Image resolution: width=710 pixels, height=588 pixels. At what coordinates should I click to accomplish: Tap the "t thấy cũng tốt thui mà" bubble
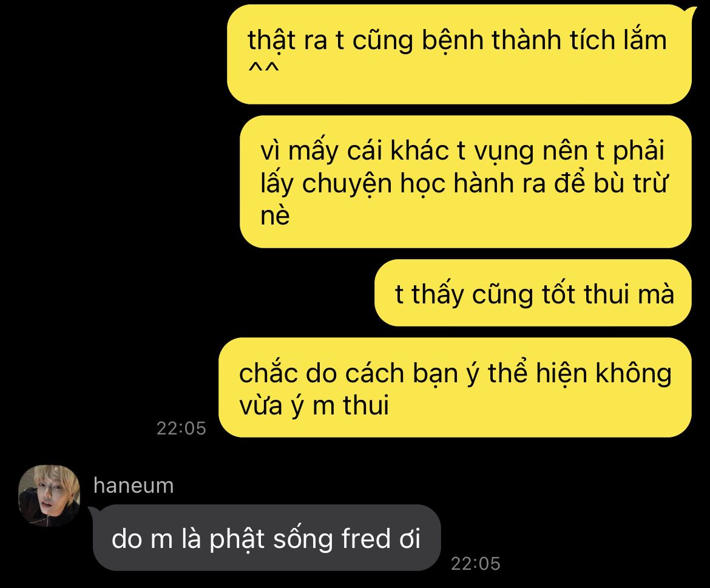pos(533,293)
